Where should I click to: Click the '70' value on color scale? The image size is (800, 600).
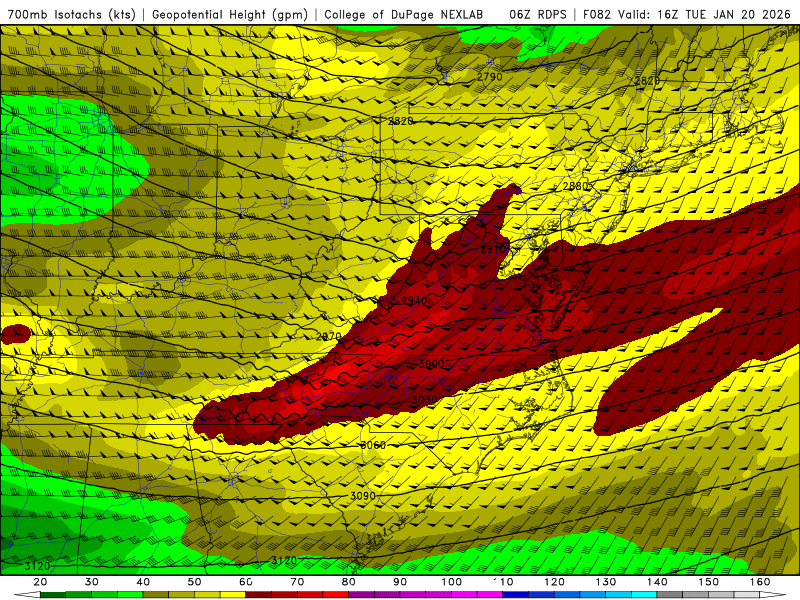[297, 582]
